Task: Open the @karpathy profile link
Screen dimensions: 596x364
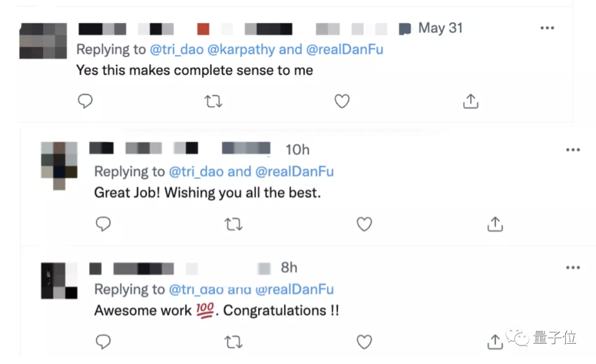Action: tap(241, 50)
